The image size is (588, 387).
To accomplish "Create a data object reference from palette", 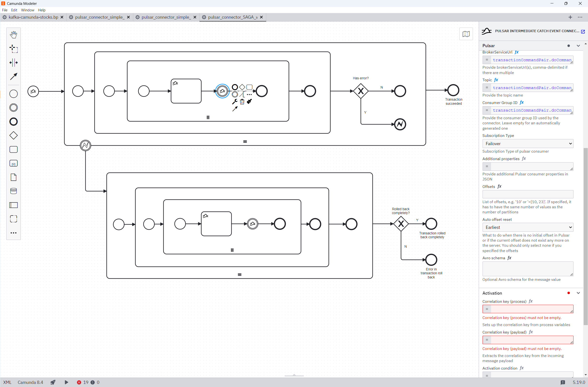I will tap(13, 177).
